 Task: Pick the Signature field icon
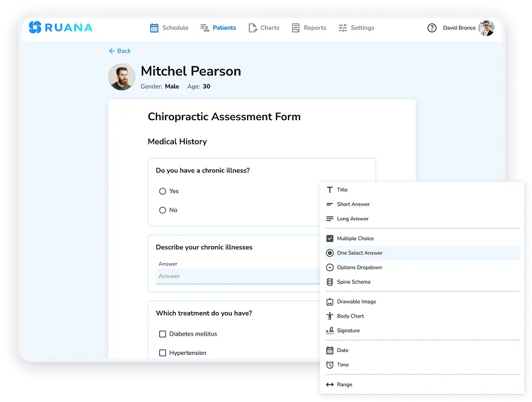329,330
